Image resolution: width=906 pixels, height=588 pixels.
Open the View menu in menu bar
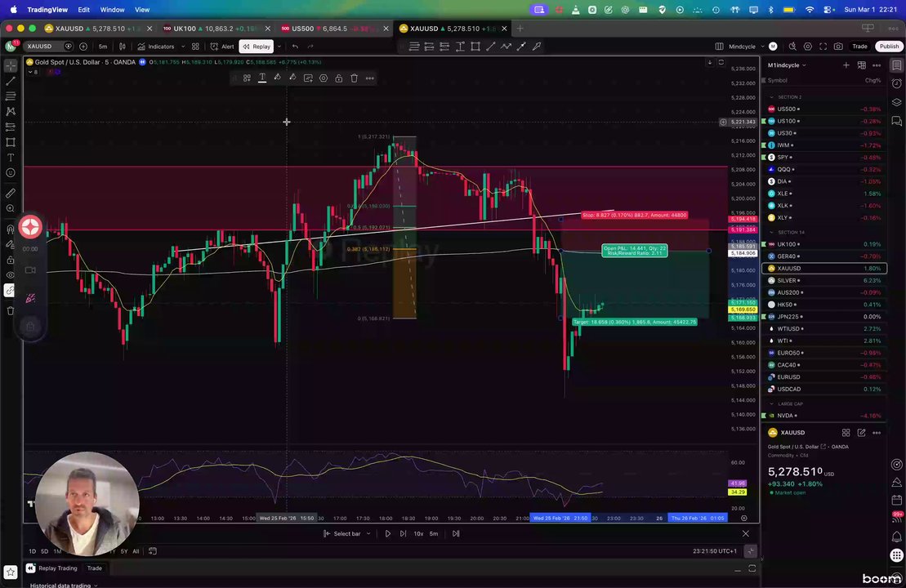pyautogui.click(x=142, y=10)
